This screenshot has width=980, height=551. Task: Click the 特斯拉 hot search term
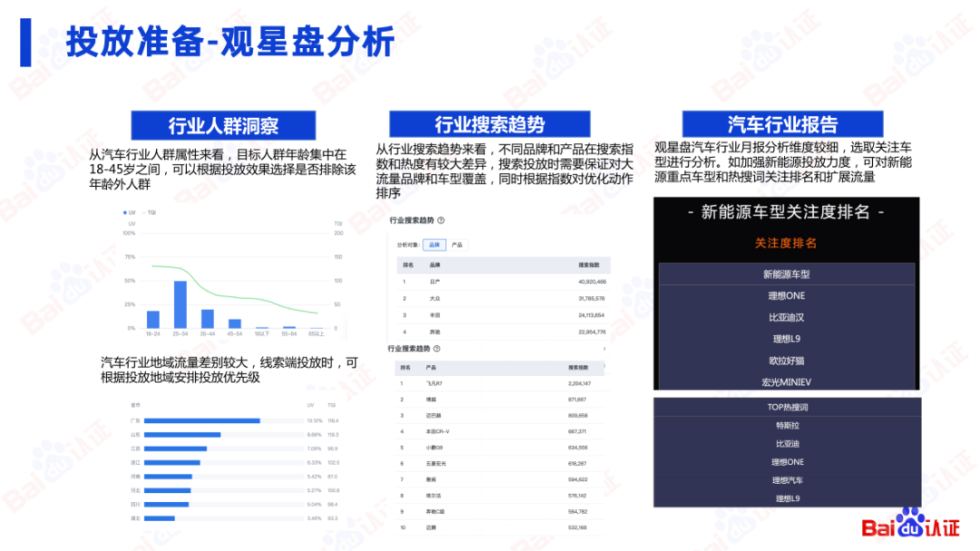pos(788,426)
